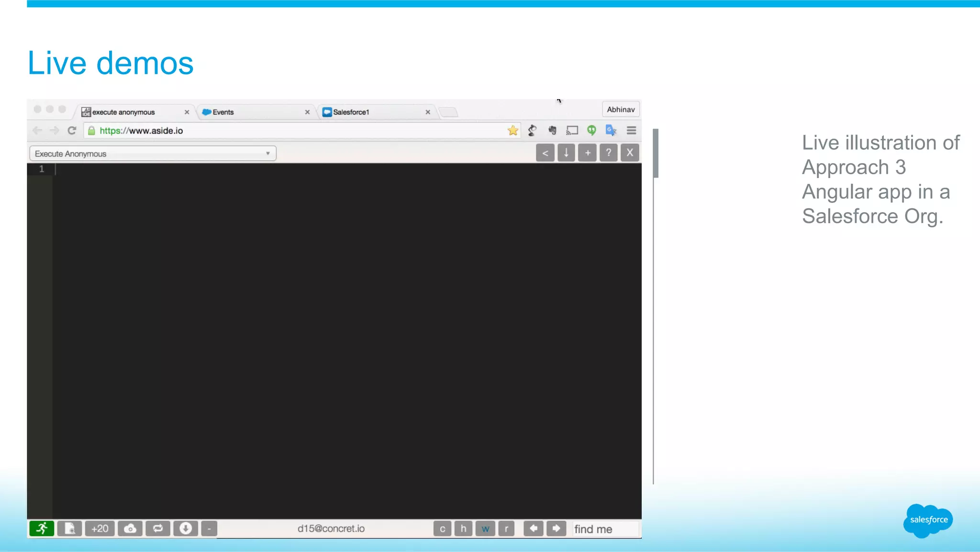The height and width of the screenshot is (552, 980).
Task: Click the extension icon after bookmark star
Action: point(533,130)
